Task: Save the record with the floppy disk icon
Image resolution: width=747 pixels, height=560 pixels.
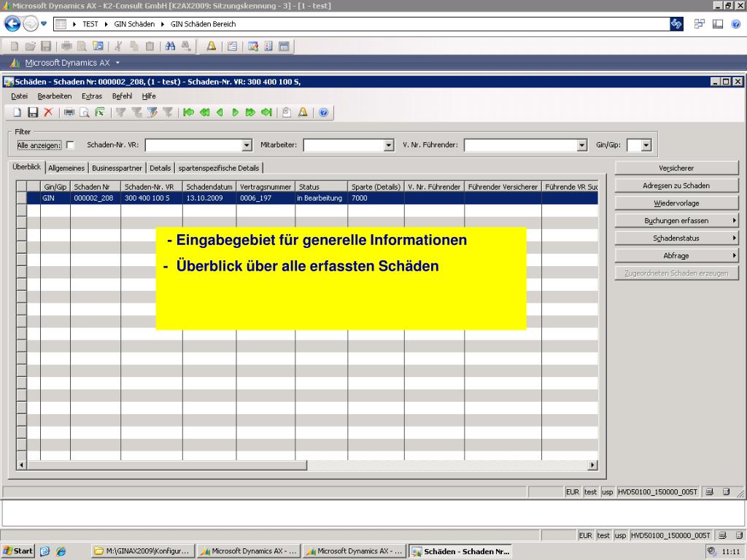Action: [x=32, y=112]
